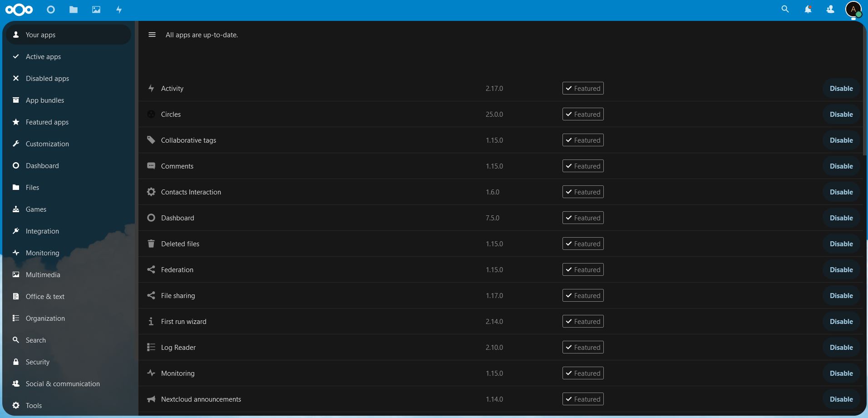Image resolution: width=868 pixels, height=418 pixels.
Task: Open Dashboard category in sidebar
Action: point(68,165)
